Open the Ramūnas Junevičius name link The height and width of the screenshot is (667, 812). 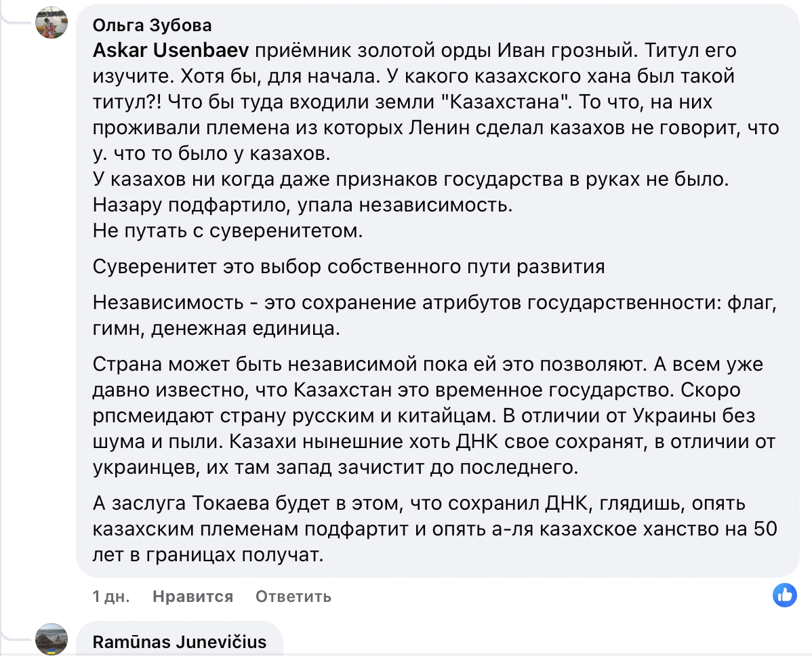tap(180, 642)
